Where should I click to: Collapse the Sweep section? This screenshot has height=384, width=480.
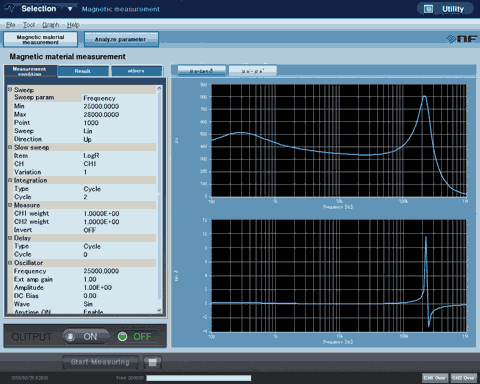[x=10, y=90]
